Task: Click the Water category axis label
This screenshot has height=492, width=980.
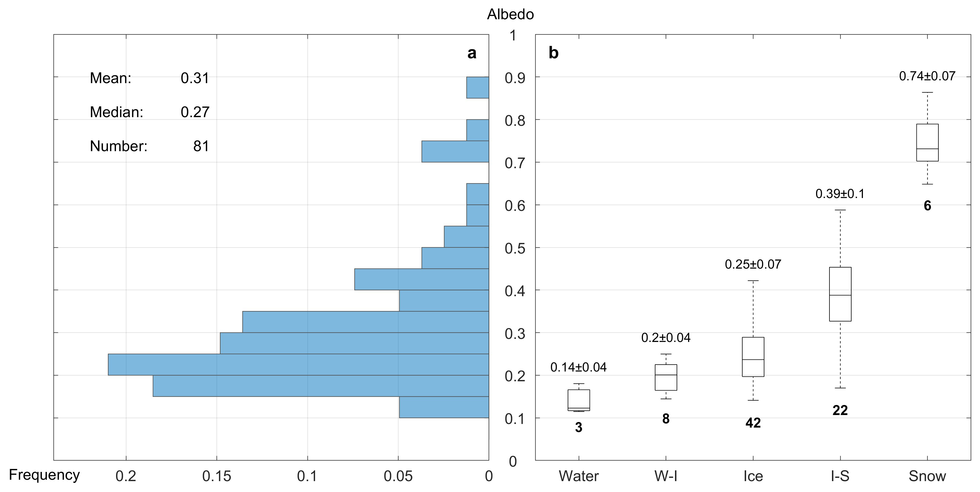Action: click(579, 476)
